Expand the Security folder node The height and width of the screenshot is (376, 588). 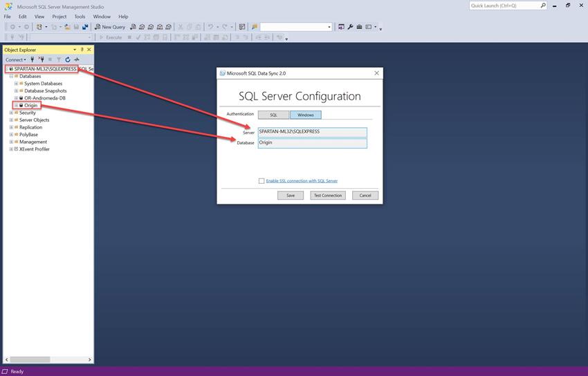click(11, 113)
